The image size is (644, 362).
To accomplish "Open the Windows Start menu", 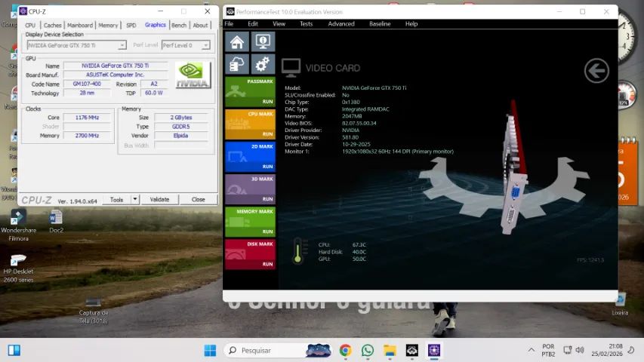I will [210, 351].
